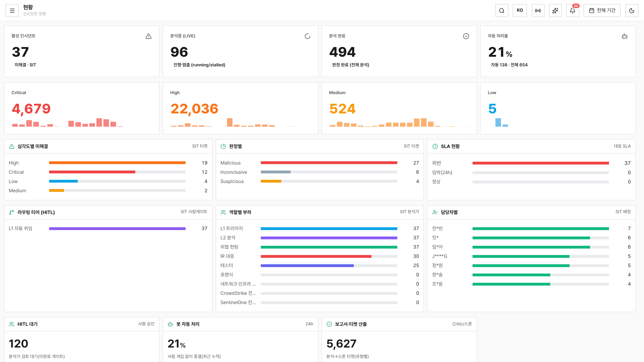Screen dimensions: 644x362
Task: Open the 분석중 (LIVE) count 96
Action: [179, 52]
